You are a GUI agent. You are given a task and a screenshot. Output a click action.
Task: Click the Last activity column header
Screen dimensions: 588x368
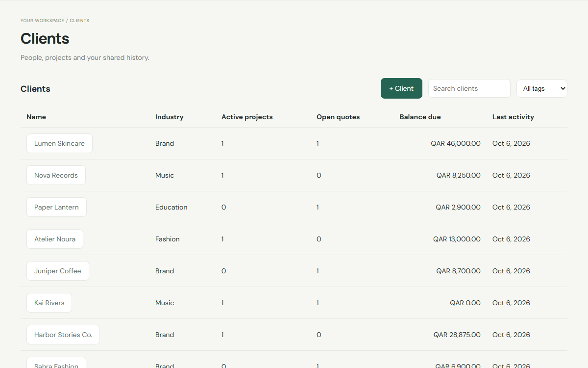pos(513,117)
